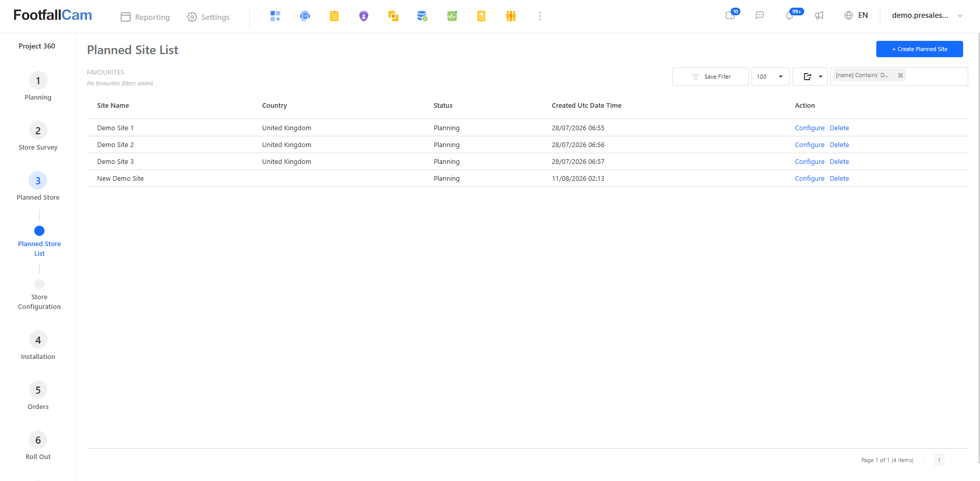Screen dimensions: 980x481
Task: Open the orange overlapping squares icon
Action: point(393,16)
